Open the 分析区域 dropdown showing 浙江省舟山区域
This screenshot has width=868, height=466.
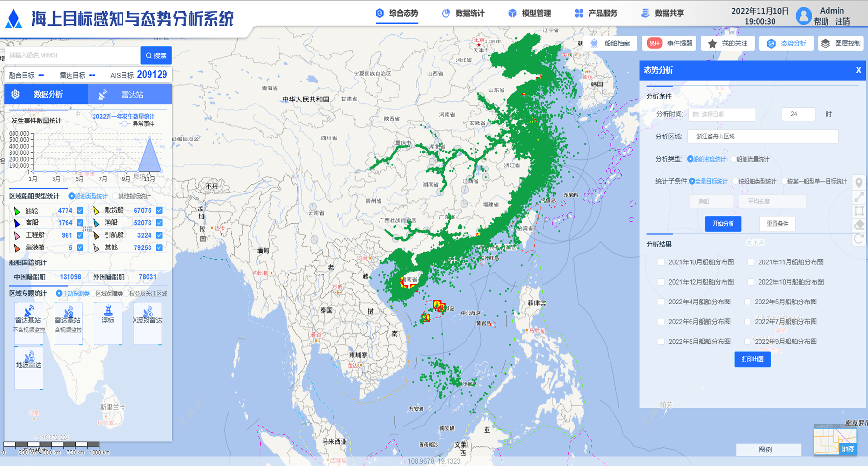[762, 137]
